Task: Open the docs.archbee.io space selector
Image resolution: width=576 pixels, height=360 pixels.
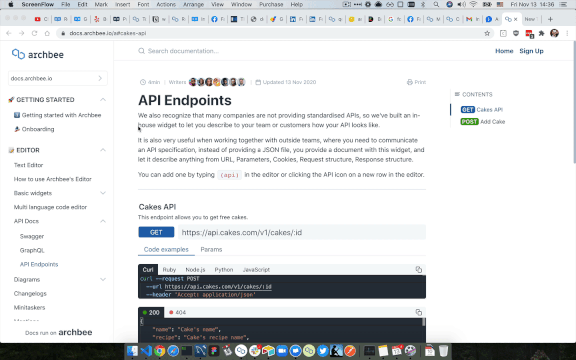Action: click(x=58, y=78)
